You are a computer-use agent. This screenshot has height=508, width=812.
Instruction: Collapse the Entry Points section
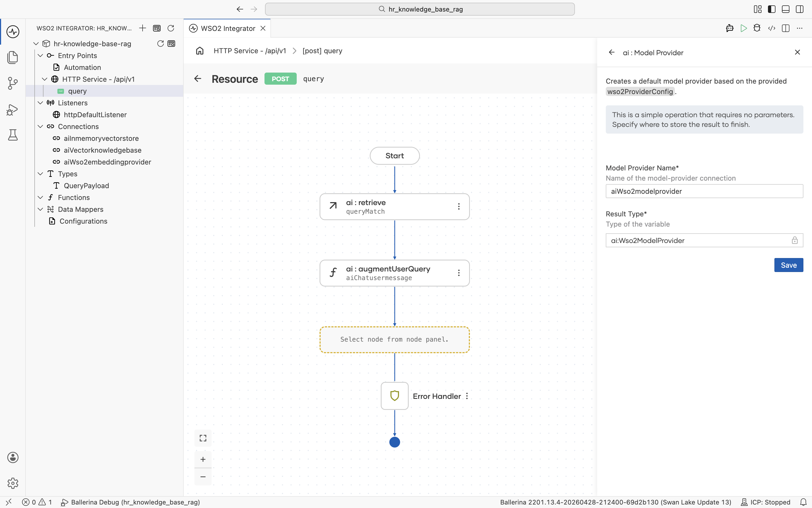click(x=40, y=55)
